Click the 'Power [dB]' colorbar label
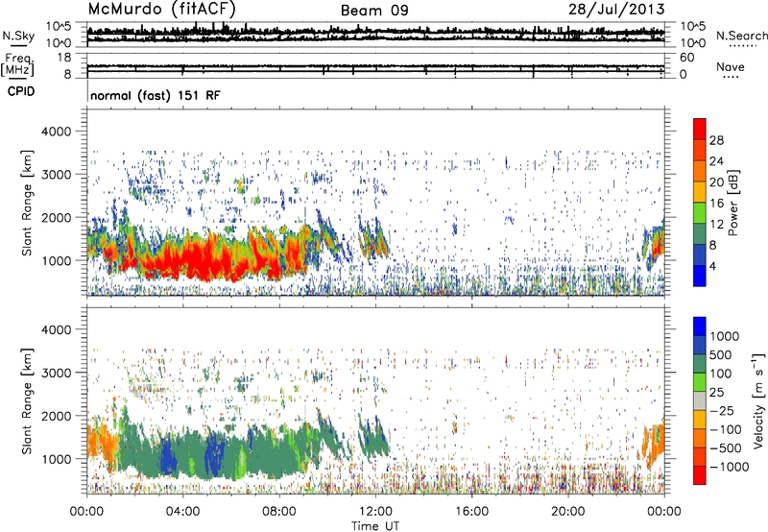Viewport: 768px width, 532px height. point(733,203)
